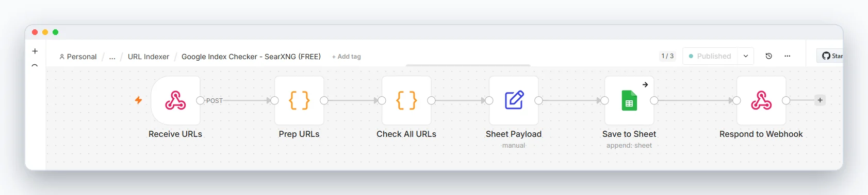Image resolution: width=868 pixels, height=195 pixels.
Task: Click the GitHub Star button
Action: click(830, 56)
